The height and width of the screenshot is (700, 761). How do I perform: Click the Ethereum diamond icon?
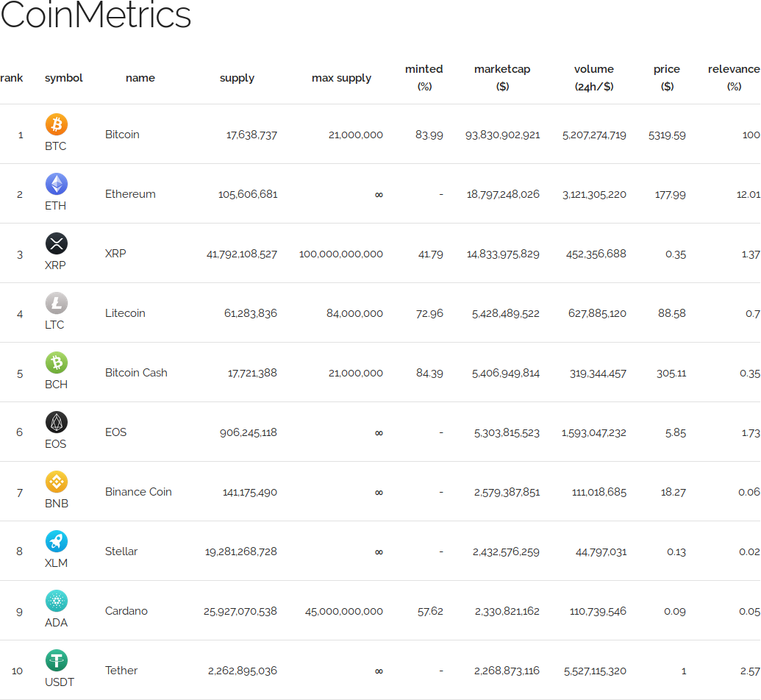(57, 184)
